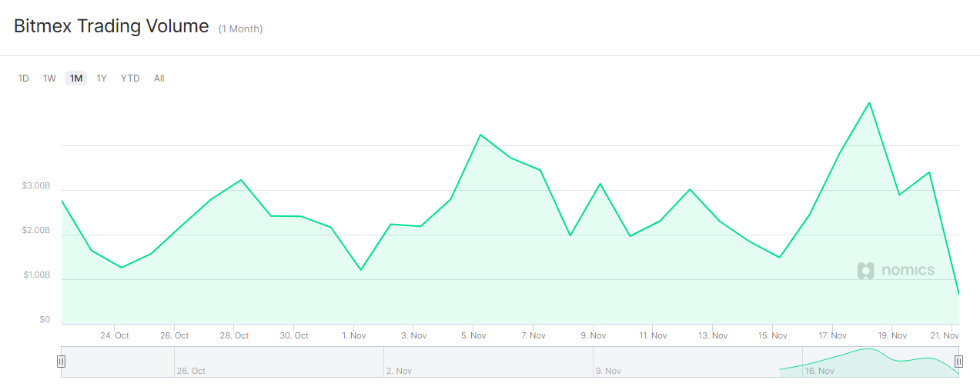Click the highest volume peak near 18. Nov
Screen dimensions: 980x390
869,102
